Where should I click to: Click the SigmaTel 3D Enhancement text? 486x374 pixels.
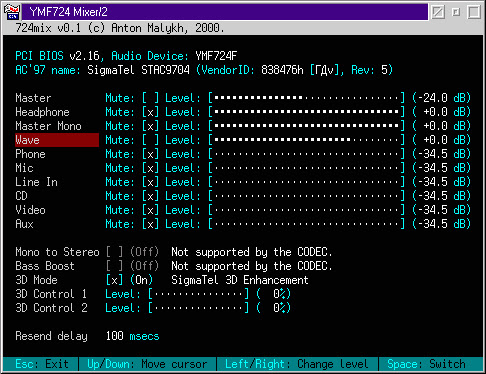tap(240, 280)
